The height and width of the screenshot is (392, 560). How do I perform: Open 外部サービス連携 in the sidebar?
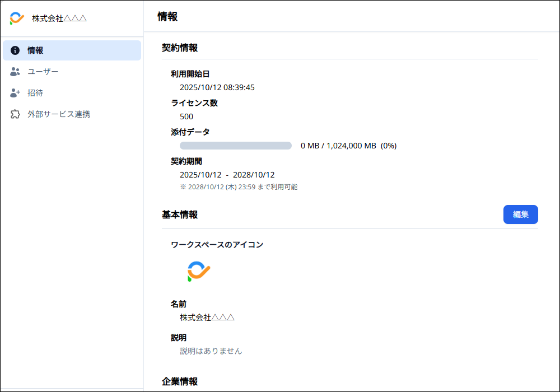tap(59, 114)
